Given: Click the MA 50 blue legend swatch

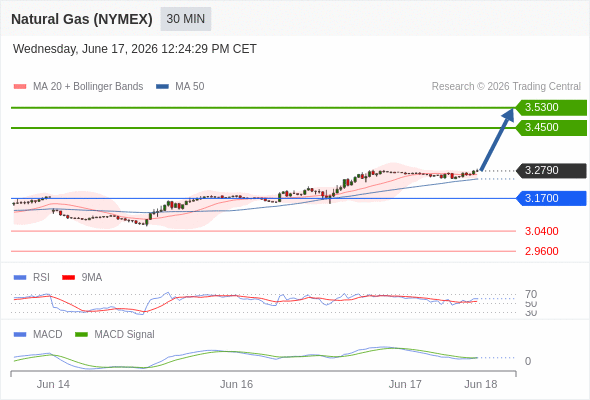Looking at the screenshot, I should pyautogui.click(x=162, y=87).
